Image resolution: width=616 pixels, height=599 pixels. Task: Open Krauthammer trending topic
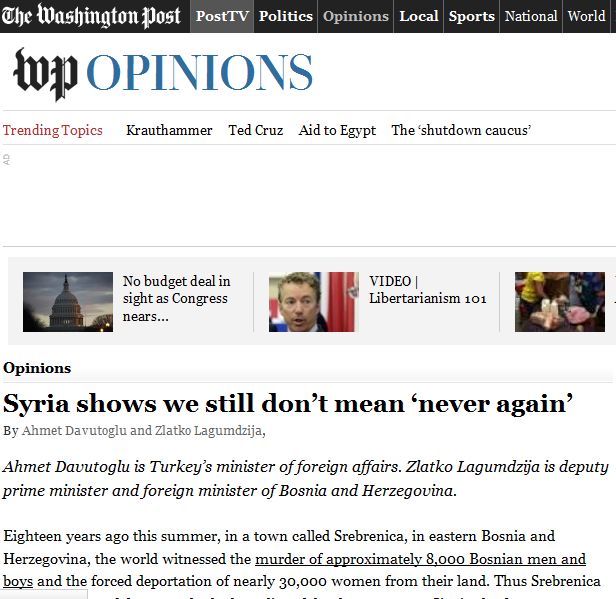point(169,130)
